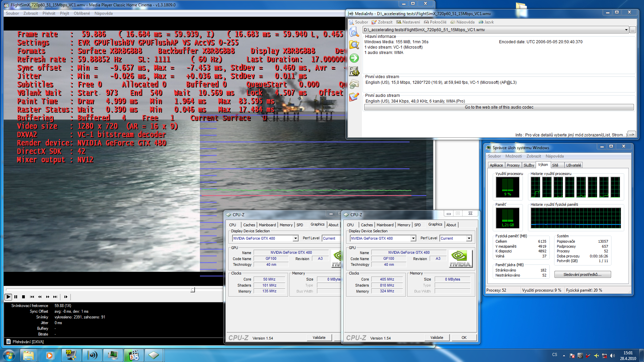Open Media Player Classic Soubor menu
Image resolution: width=644 pixels, height=362 pixels.
pyautogui.click(x=12, y=13)
